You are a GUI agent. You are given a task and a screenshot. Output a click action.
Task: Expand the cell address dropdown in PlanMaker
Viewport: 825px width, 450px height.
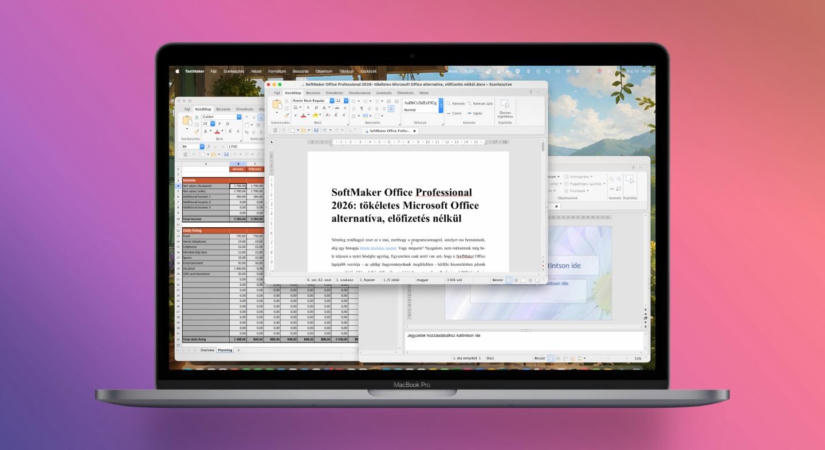pos(202,146)
